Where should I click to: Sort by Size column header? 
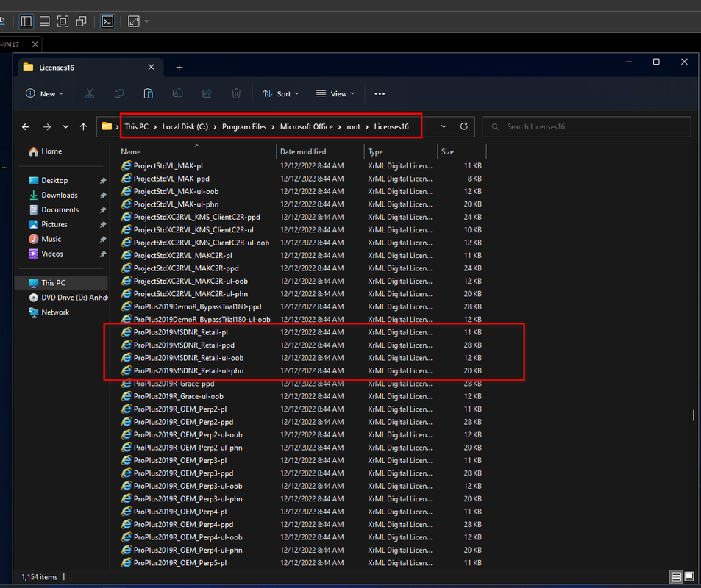pos(462,152)
